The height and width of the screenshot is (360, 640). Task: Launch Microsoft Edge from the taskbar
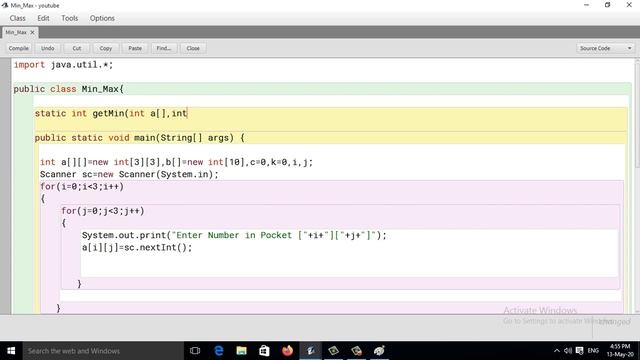click(219, 351)
